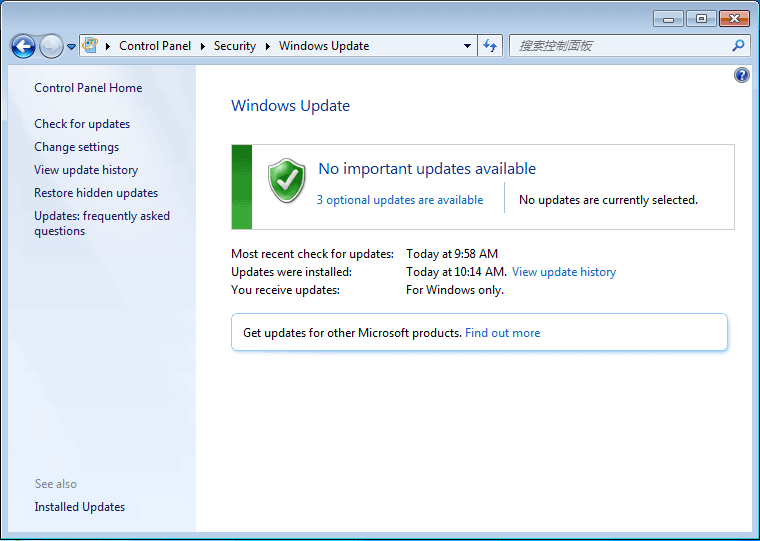Click View update history next to 10:14 AM

[564, 272]
